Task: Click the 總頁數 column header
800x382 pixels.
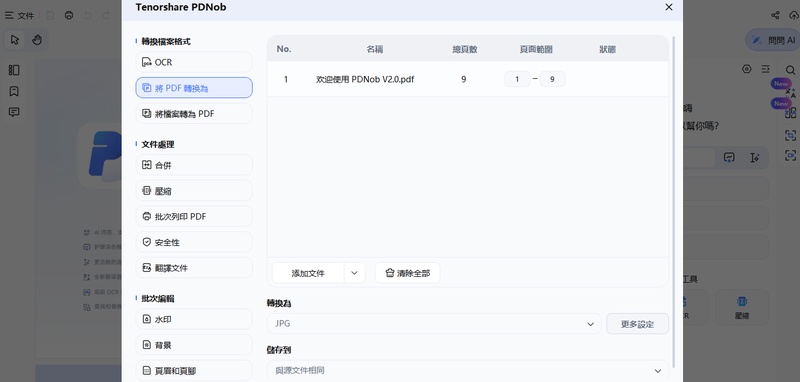Action: 465,49
